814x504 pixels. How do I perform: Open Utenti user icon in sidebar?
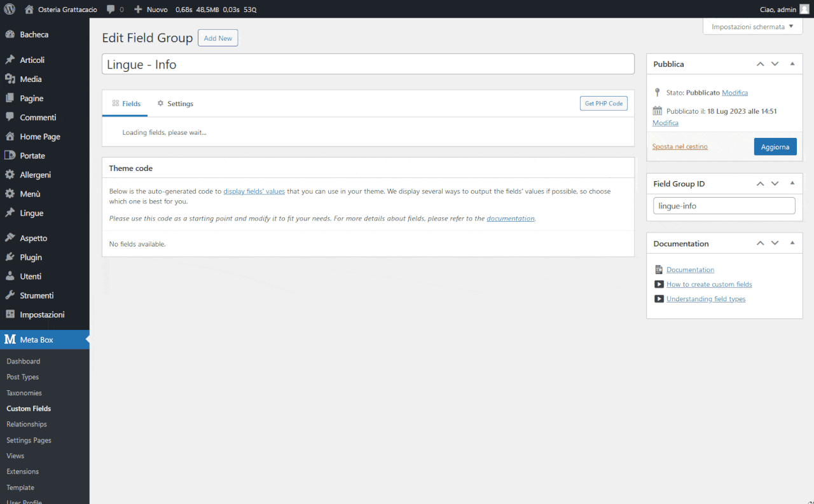click(10, 276)
